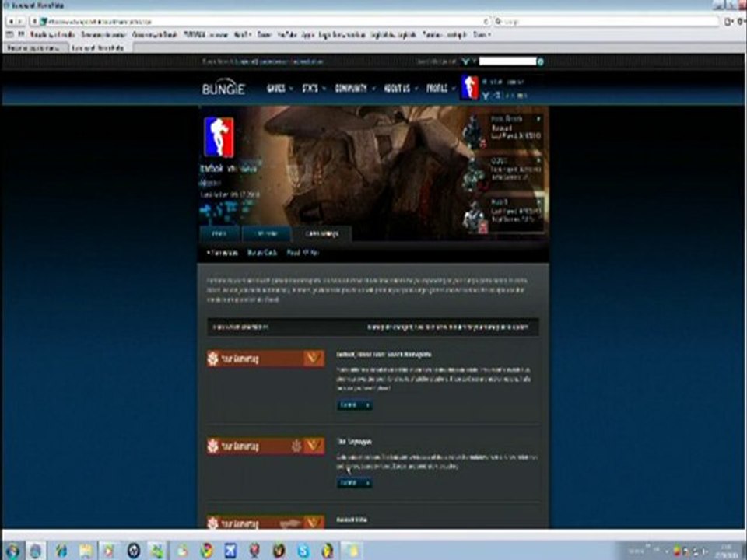Image resolution: width=747 pixels, height=560 pixels.
Task: Expand the Halo 3 game panel arrow
Action: (x=538, y=202)
